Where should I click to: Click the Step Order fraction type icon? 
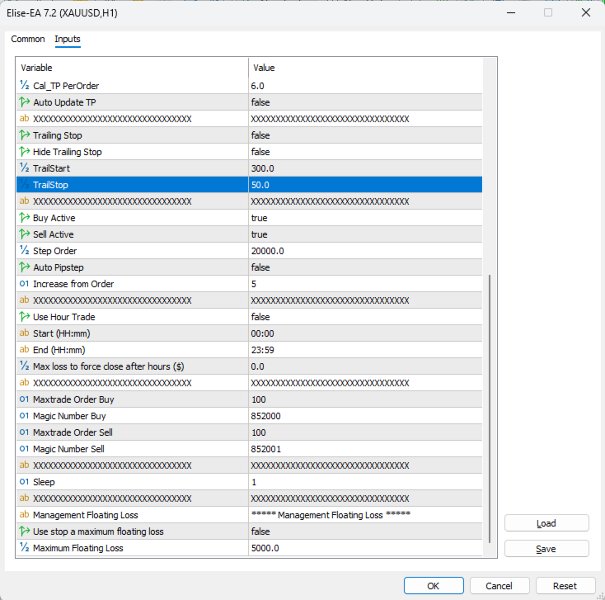pos(25,251)
